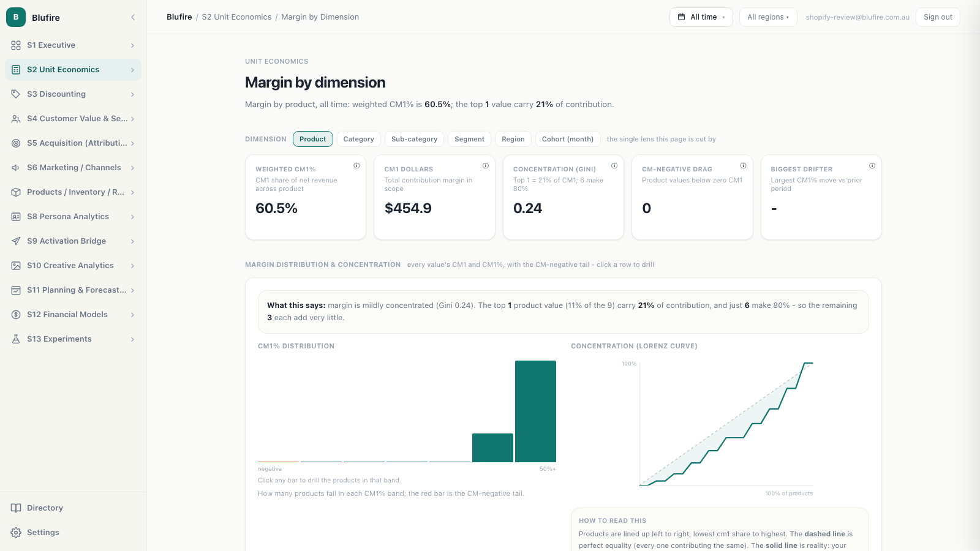Click the tallest 50%+ bar in CM1% distribution

[535, 411]
